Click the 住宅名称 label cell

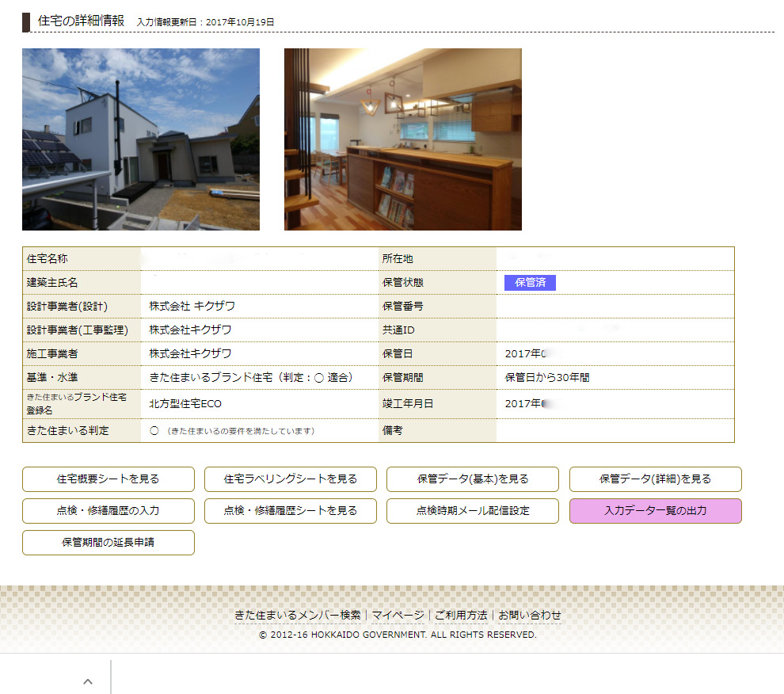pyautogui.click(x=82, y=259)
